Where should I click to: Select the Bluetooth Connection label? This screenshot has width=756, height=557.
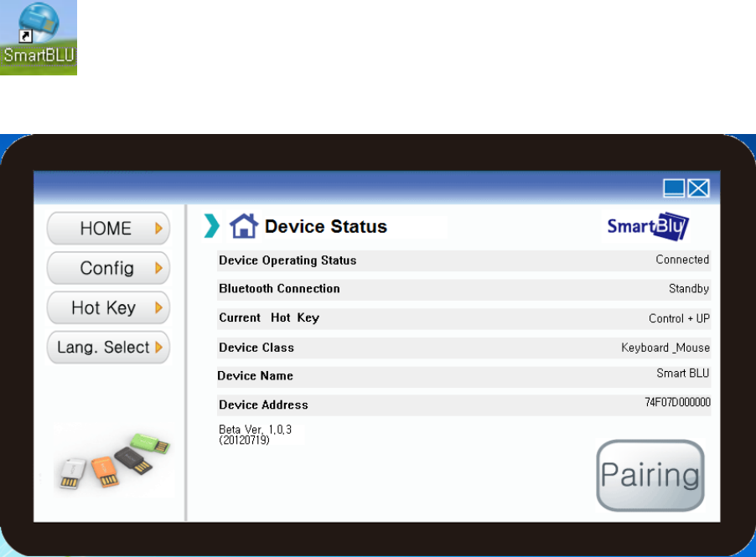[280, 289]
